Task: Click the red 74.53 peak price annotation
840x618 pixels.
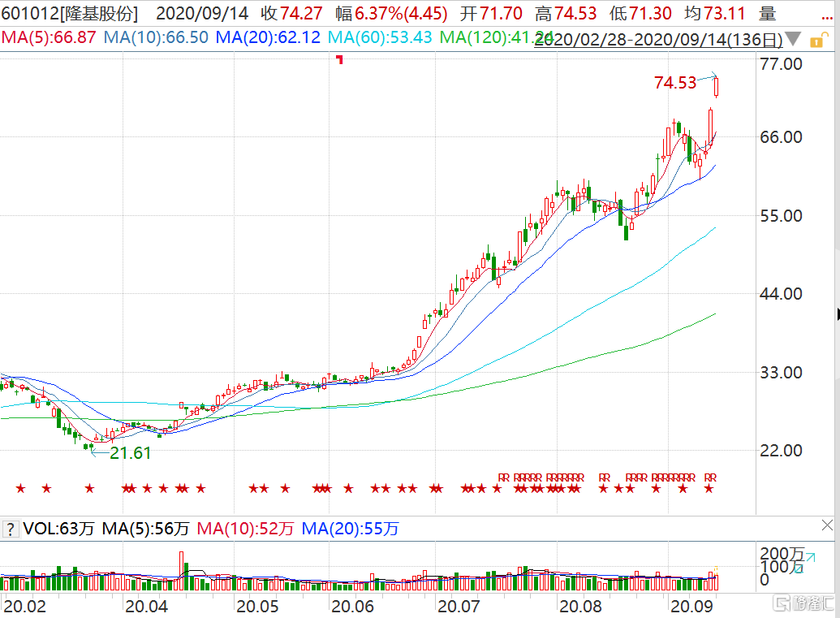Action: (x=675, y=83)
